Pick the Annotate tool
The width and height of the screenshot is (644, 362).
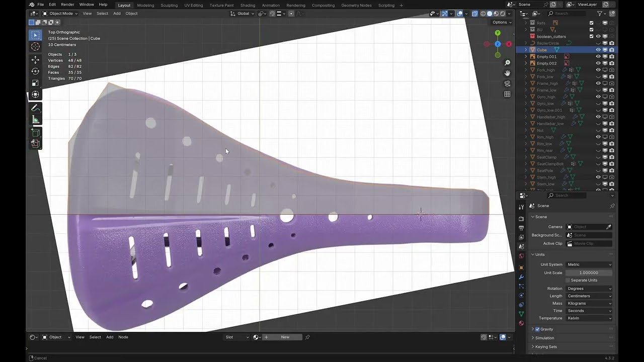35,108
